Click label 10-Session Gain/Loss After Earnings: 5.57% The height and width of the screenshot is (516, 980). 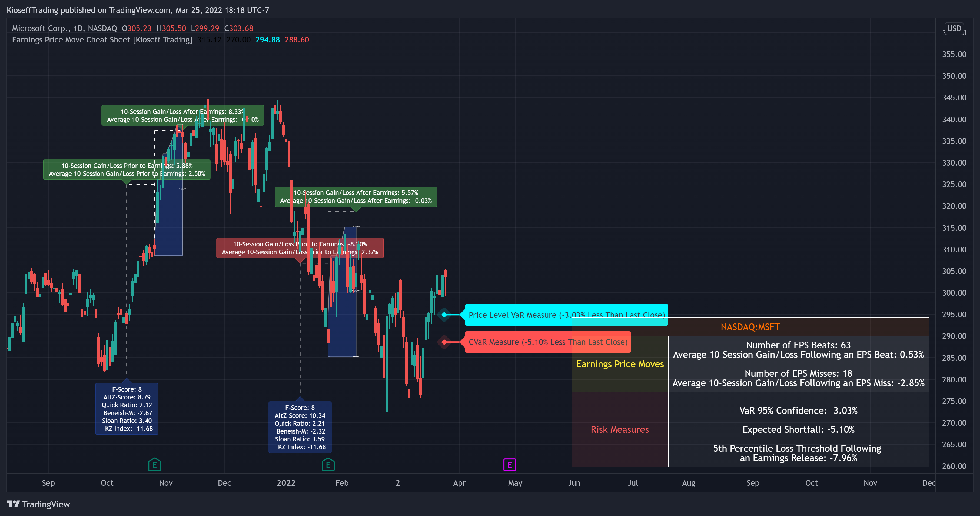coord(356,197)
